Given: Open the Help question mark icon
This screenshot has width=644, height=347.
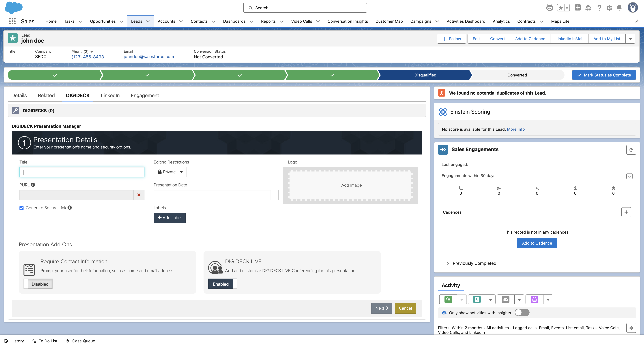Looking at the screenshot, I should pyautogui.click(x=599, y=8).
